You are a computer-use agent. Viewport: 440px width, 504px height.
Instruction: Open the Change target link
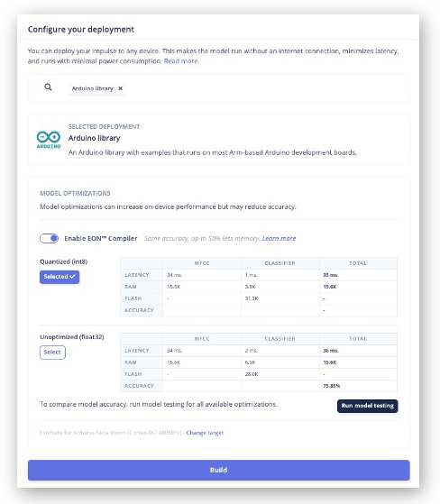(x=205, y=433)
